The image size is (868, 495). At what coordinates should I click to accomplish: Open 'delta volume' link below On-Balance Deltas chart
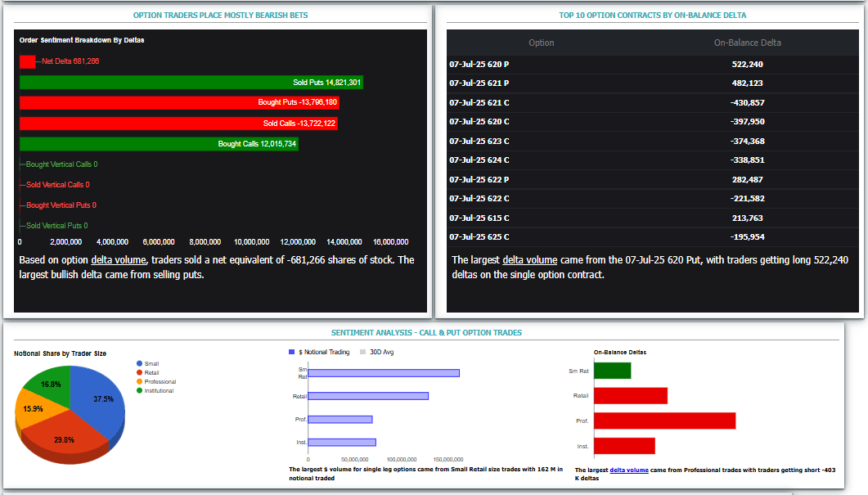629,470
